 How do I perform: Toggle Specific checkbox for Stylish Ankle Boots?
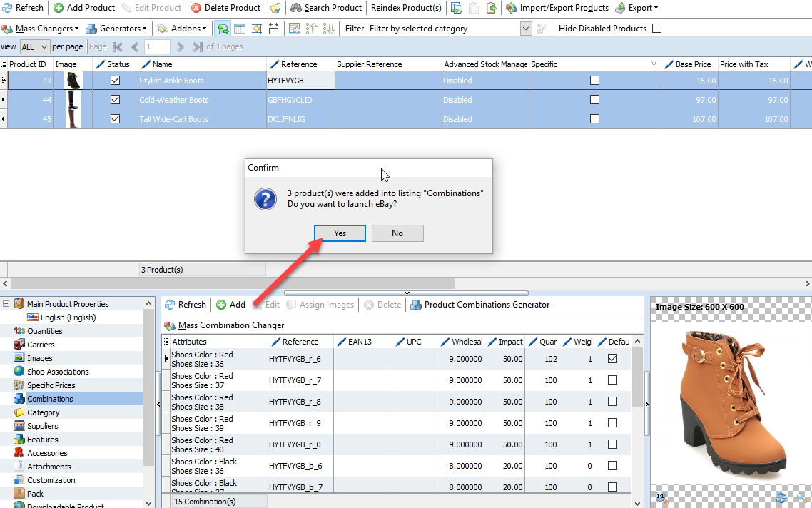pyautogui.click(x=594, y=81)
